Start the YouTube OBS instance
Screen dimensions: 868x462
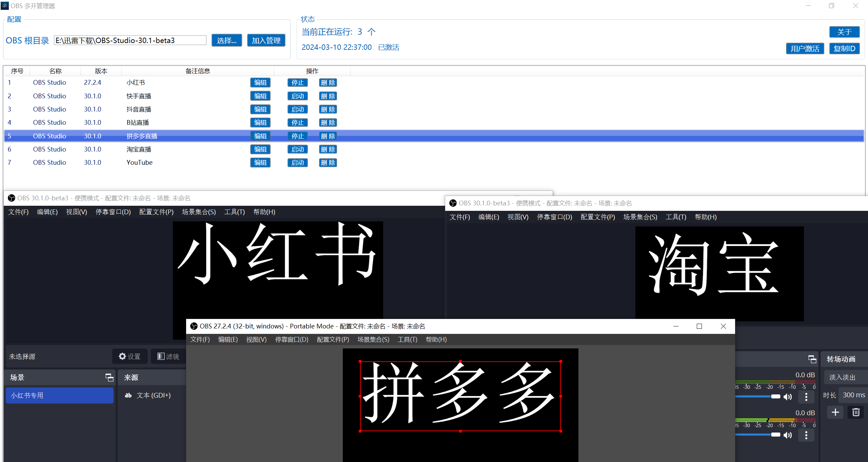point(298,162)
